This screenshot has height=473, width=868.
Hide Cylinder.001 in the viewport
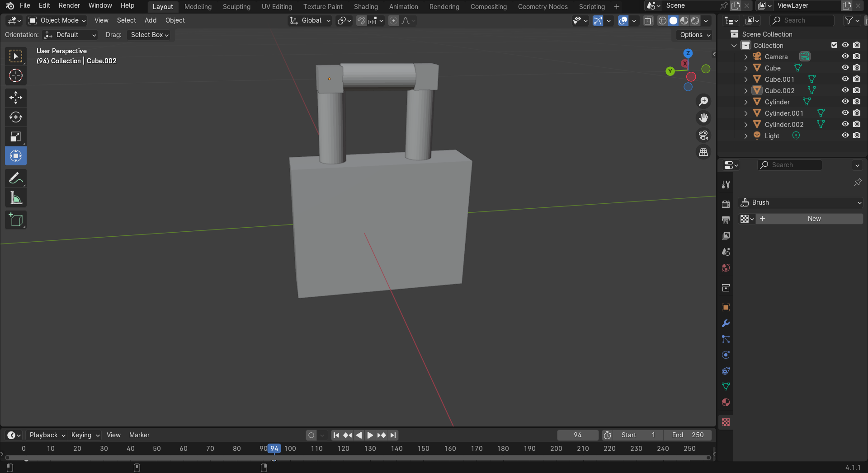coord(845,113)
